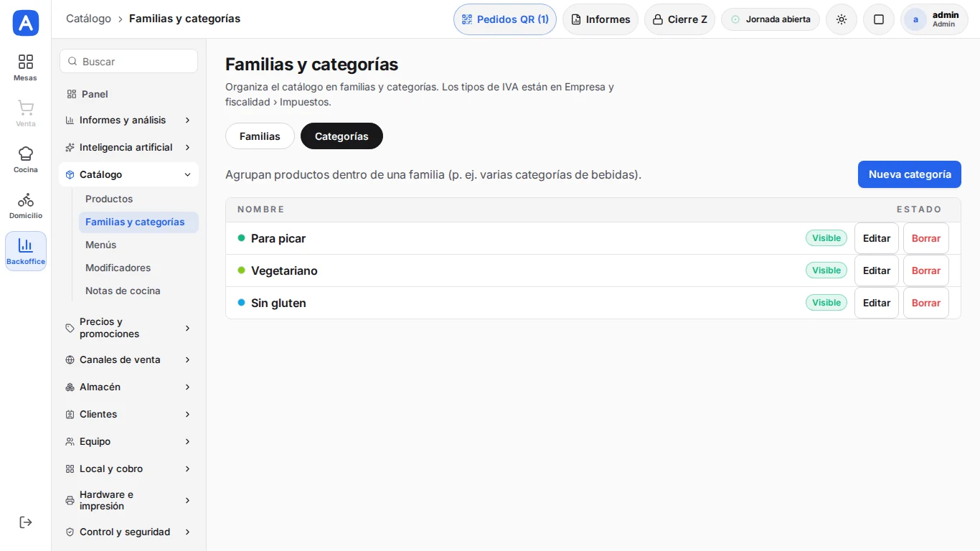Open Modificadores submenu item
This screenshot has height=551, width=980.
[x=138, y=268]
